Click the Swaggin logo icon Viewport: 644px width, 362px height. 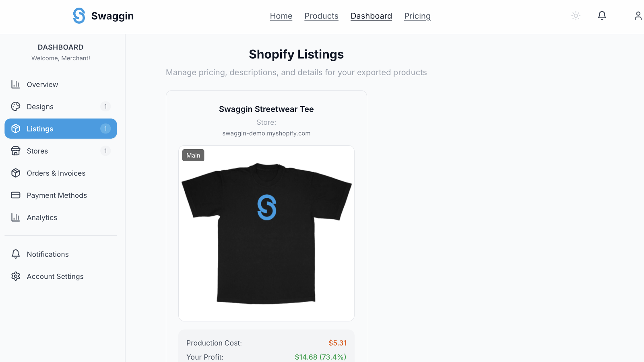[x=79, y=16]
